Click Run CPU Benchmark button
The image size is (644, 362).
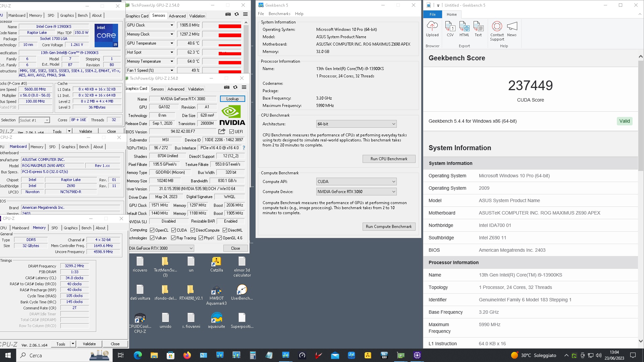pos(389,159)
